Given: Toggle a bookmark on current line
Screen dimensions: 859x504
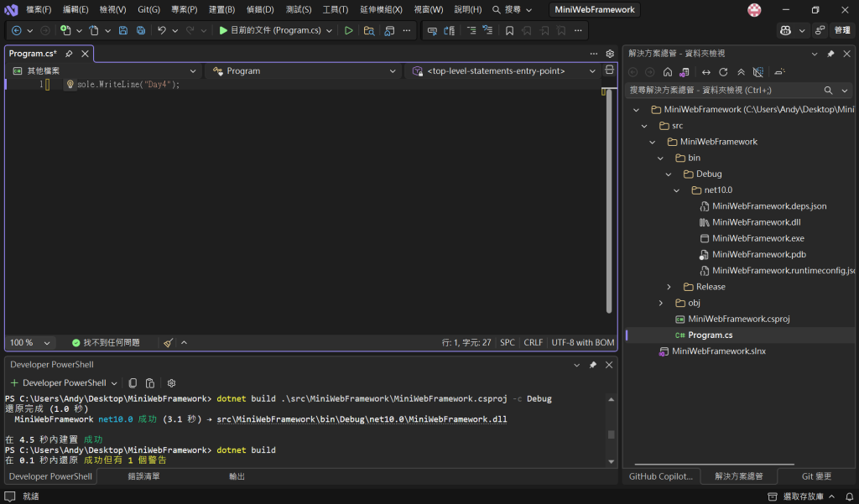Looking at the screenshot, I should click(509, 31).
